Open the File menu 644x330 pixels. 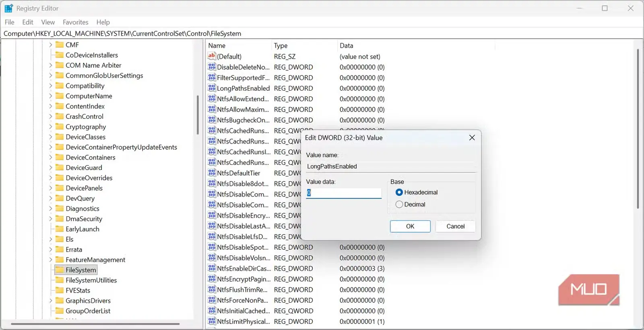coord(9,22)
